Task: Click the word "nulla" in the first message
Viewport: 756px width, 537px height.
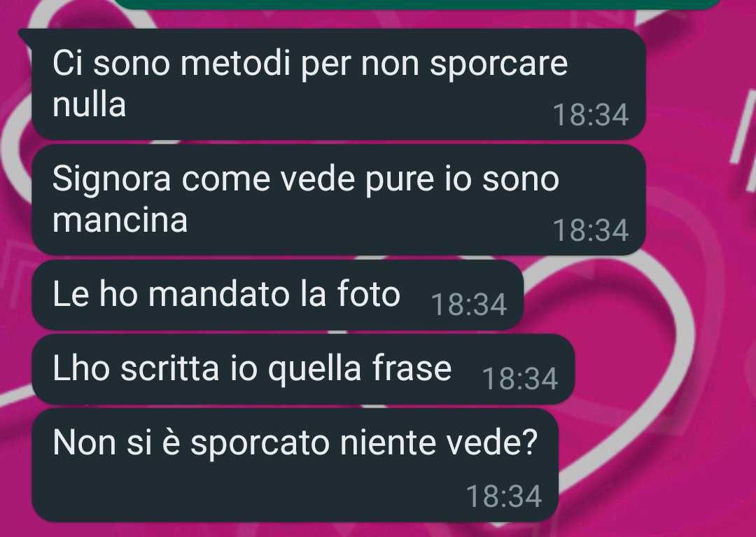Action: pos(89,104)
